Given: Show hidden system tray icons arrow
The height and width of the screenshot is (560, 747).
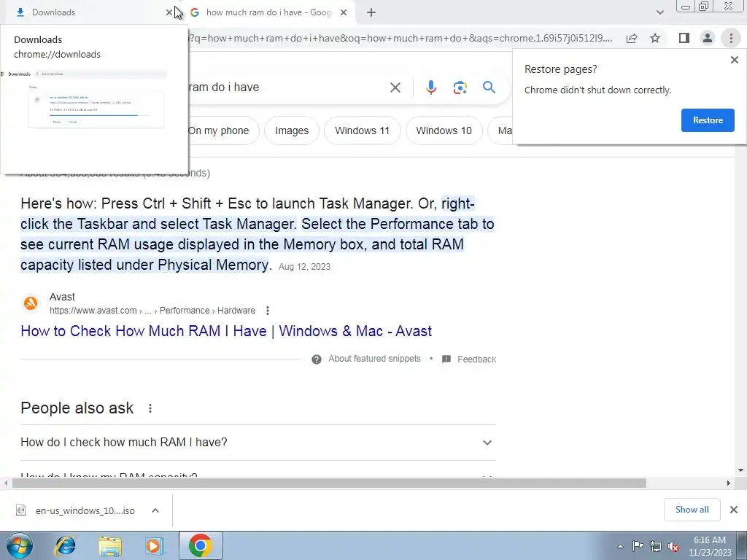Looking at the screenshot, I should (620, 546).
